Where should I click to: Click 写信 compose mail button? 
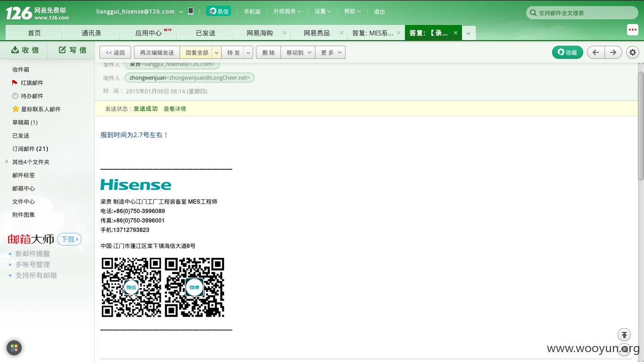point(73,50)
